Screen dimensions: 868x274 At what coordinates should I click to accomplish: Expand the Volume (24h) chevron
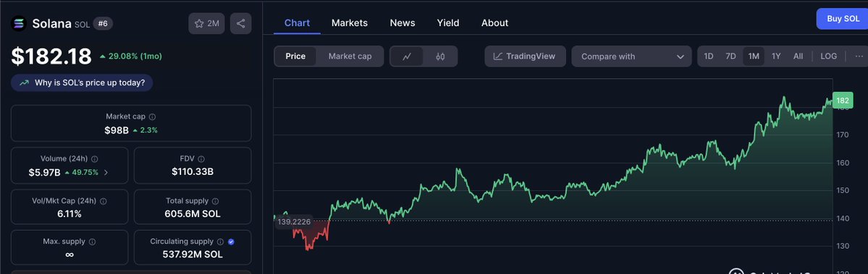(106, 172)
